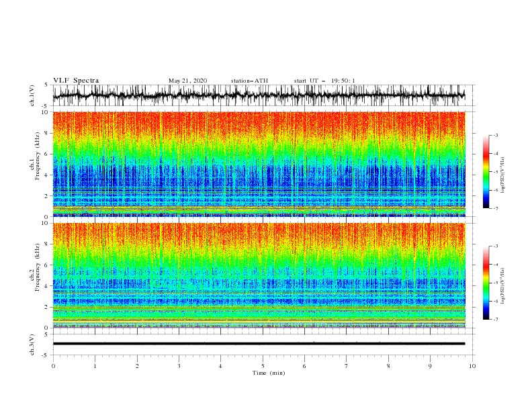Image resolution: width=532 pixels, height=411 pixels.
Task: Click the "9" tick on time axis
Action: pyautogui.click(x=430, y=366)
